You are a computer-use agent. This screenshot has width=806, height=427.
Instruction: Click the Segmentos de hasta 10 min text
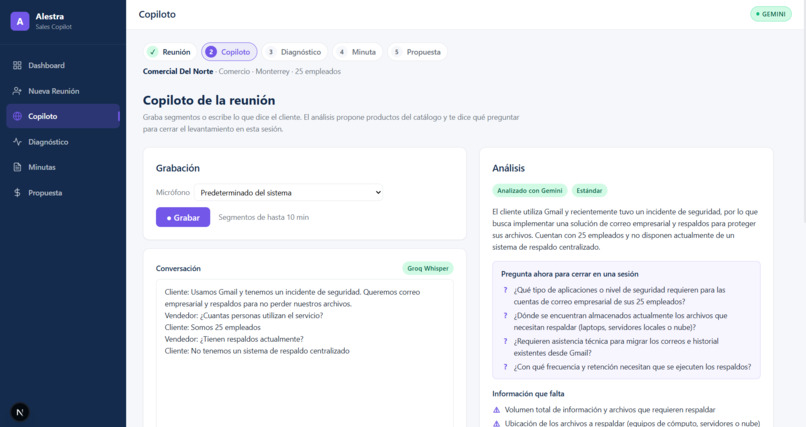point(264,217)
